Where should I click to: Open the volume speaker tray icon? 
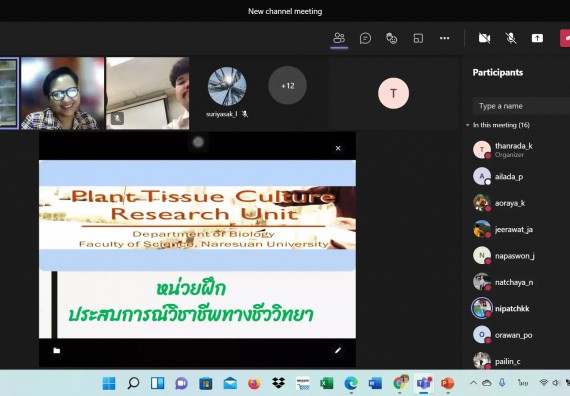pos(556,383)
